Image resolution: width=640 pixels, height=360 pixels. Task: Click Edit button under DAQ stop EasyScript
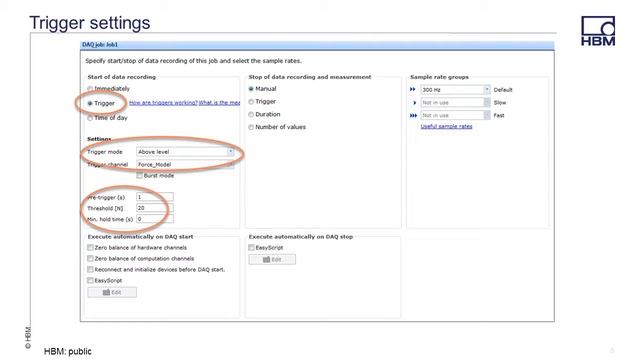[x=272, y=260]
